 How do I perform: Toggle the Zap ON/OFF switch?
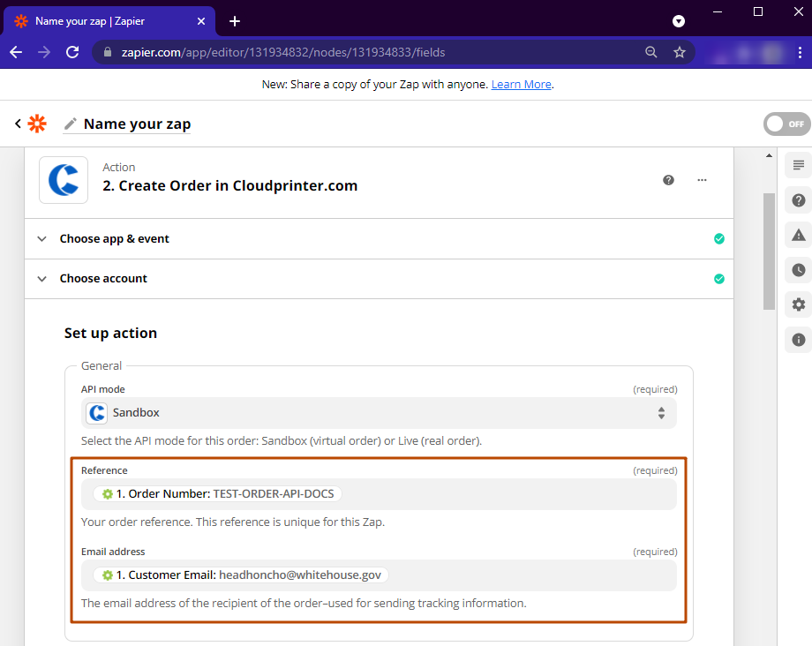coord(786,124)
